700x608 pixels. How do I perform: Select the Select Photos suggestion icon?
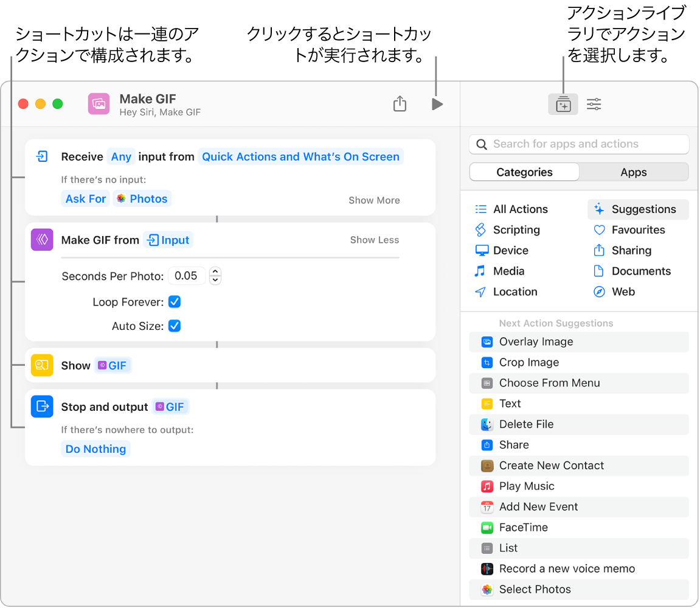click(487, 589)
